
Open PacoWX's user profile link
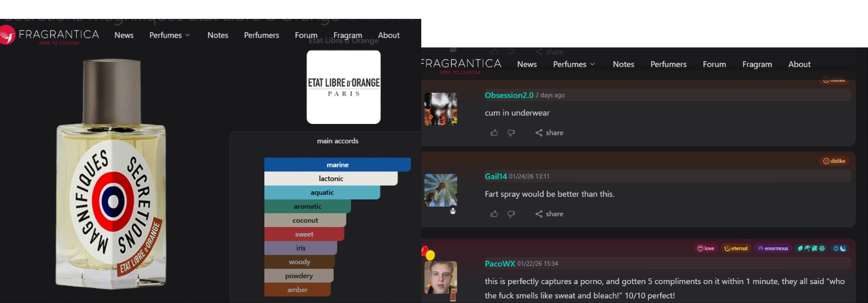point(500,264)
